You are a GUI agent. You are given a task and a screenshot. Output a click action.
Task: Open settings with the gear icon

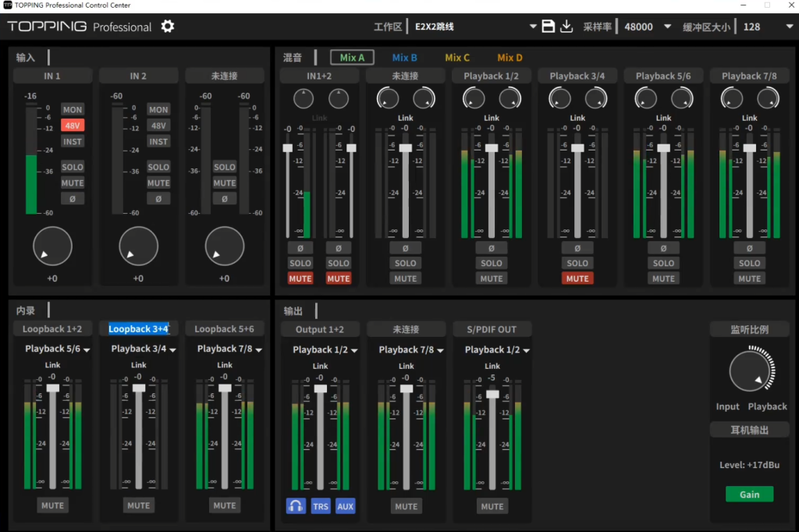(x=168, y=27)
